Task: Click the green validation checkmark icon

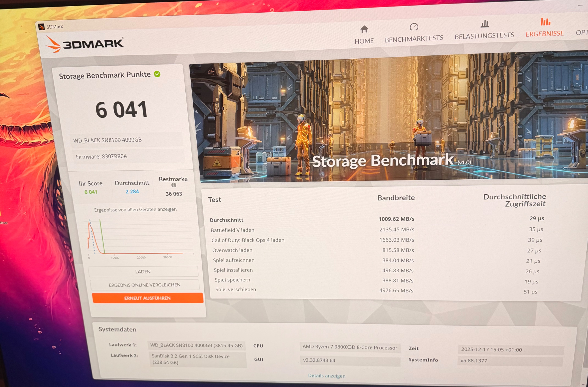Action: tap(157, 74)
